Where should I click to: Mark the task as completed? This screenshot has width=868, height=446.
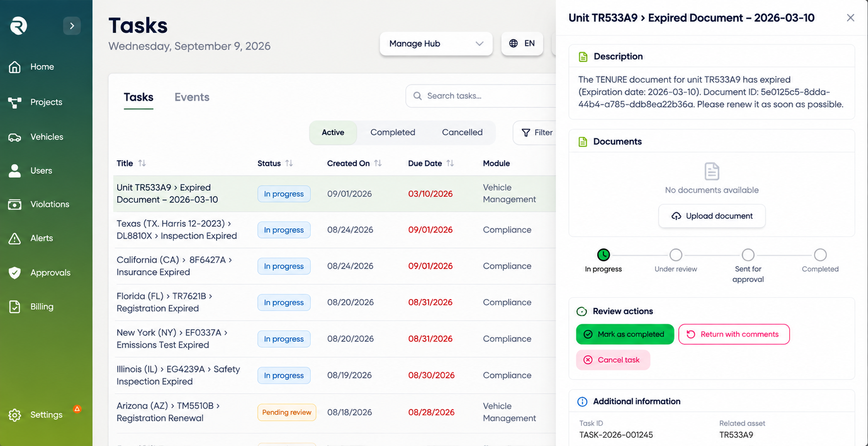(625, 334)
